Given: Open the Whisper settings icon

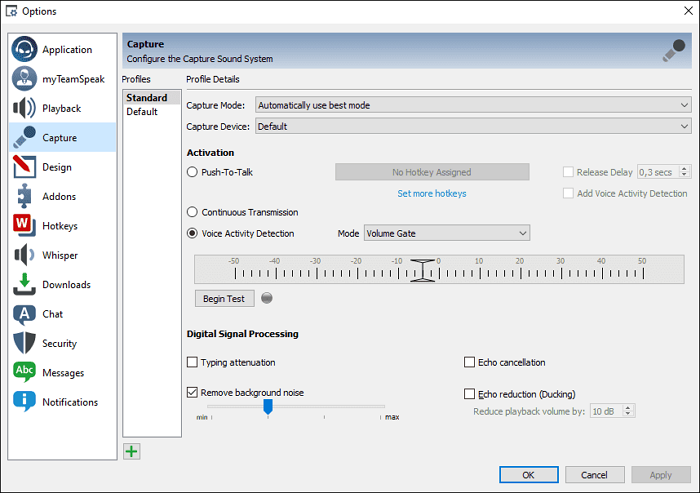Looking at the screenshot, I should (25, 255).
